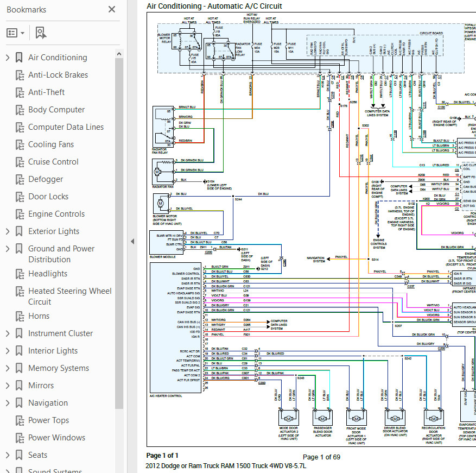Click the Cruise Control bookmark icon
This screenshot has height=473, width=476.
tap(20, 162)
